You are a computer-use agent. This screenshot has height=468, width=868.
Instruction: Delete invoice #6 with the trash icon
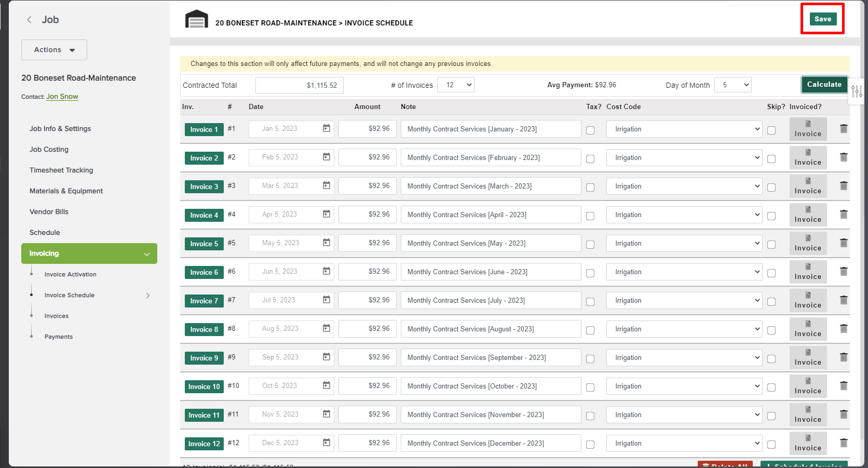point(844,271)
